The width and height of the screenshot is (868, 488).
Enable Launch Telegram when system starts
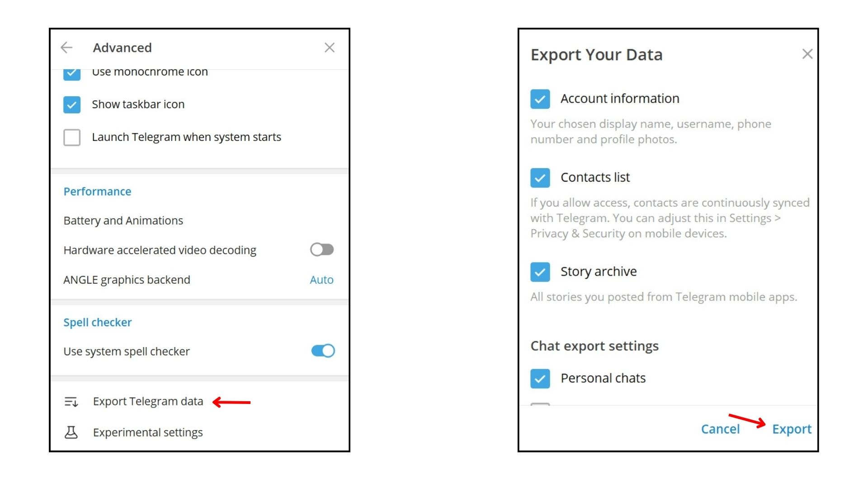pyautogui.click(x=72, y=137)
